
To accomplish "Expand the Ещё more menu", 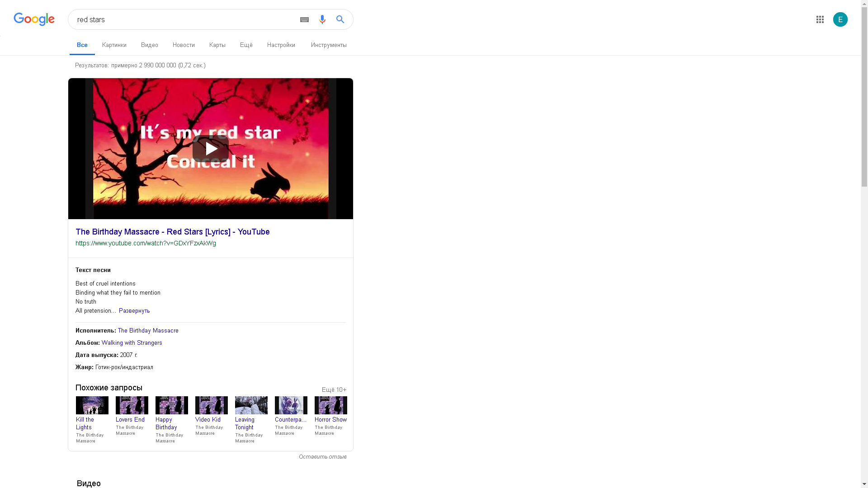I will 246,45.
